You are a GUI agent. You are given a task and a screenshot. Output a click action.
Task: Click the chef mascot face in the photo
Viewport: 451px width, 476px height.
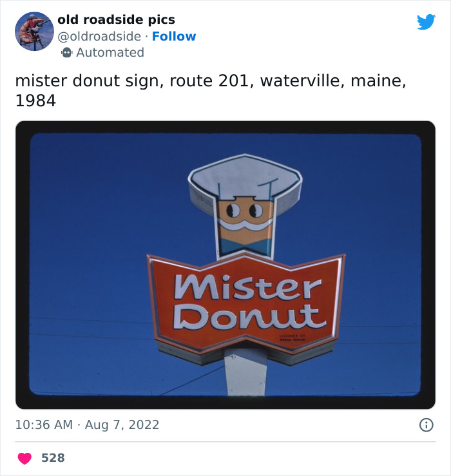point(244,219)
